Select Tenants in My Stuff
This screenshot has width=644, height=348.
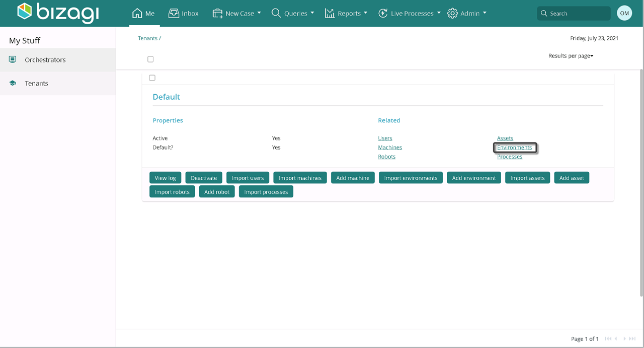point(58,84)
